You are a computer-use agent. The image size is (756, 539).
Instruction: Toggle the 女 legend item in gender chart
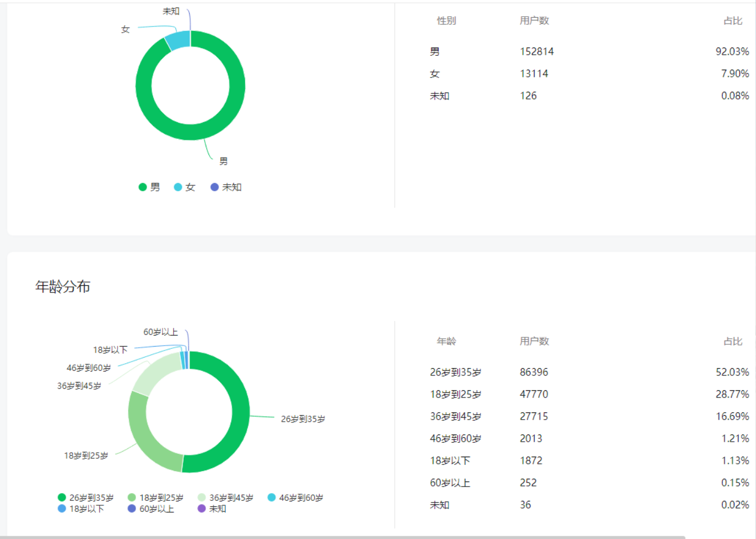185,187
